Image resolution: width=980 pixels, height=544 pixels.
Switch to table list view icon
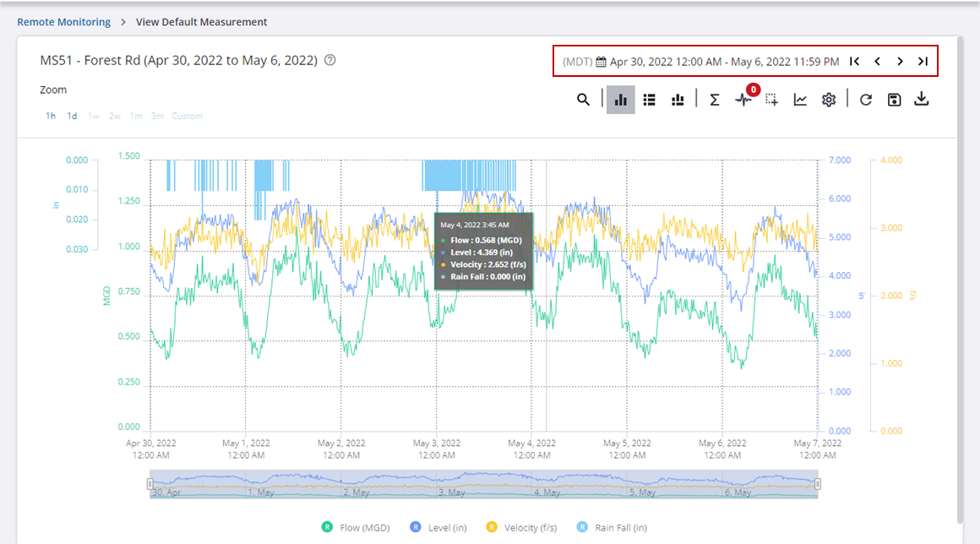(649, 100)
